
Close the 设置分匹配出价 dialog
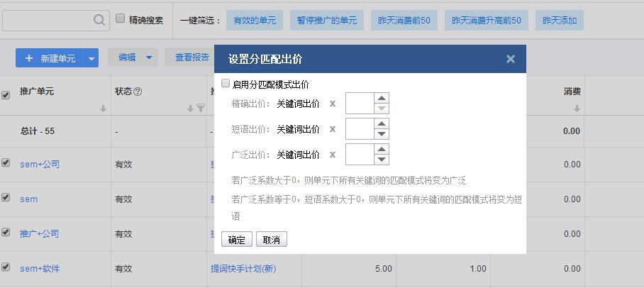tap(511, 59)
